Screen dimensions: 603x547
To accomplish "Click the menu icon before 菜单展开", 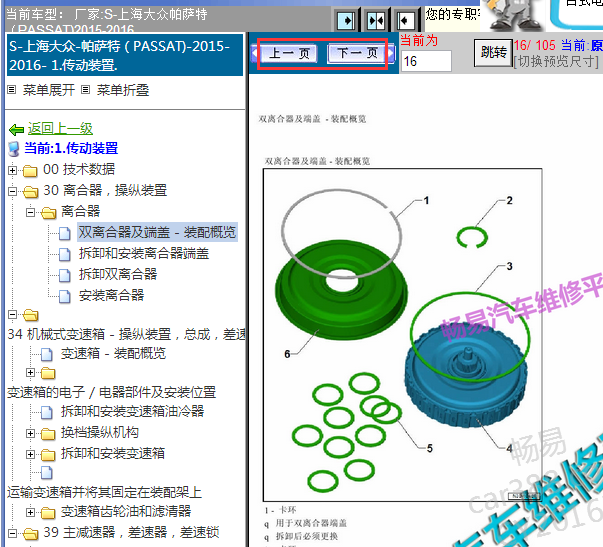I will point(12,90).
